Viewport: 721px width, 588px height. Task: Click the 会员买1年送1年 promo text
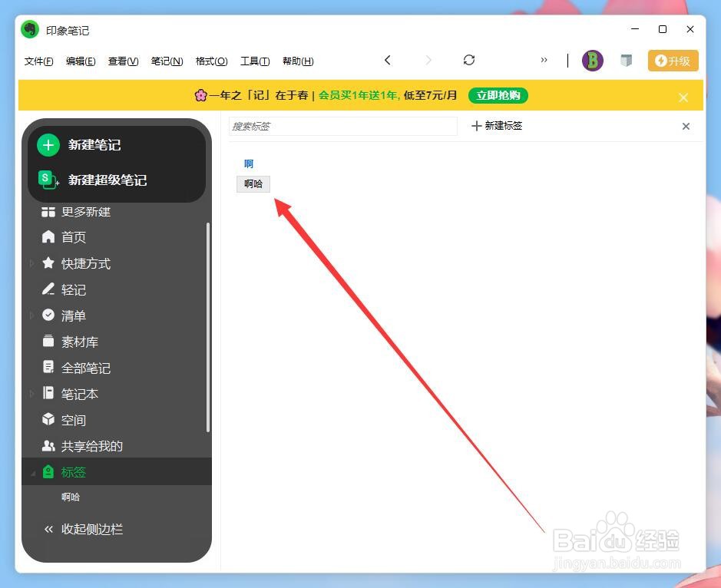pos(359,96)
